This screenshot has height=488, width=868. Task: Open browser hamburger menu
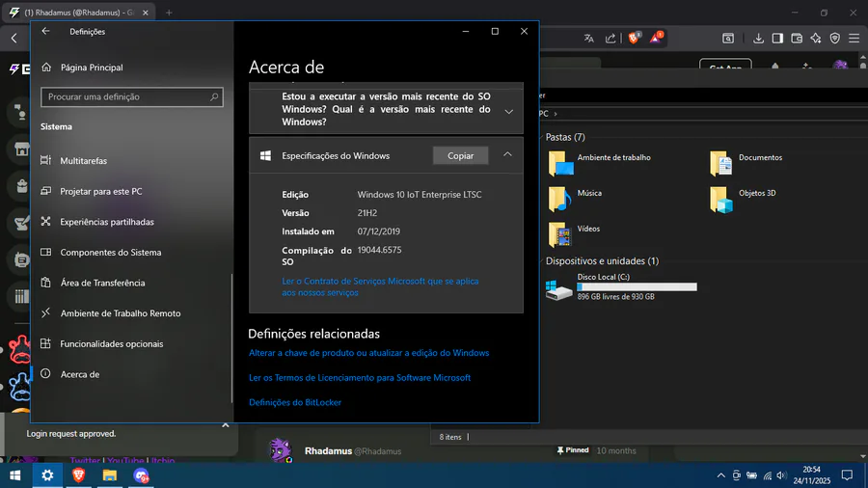pos(854,39)
